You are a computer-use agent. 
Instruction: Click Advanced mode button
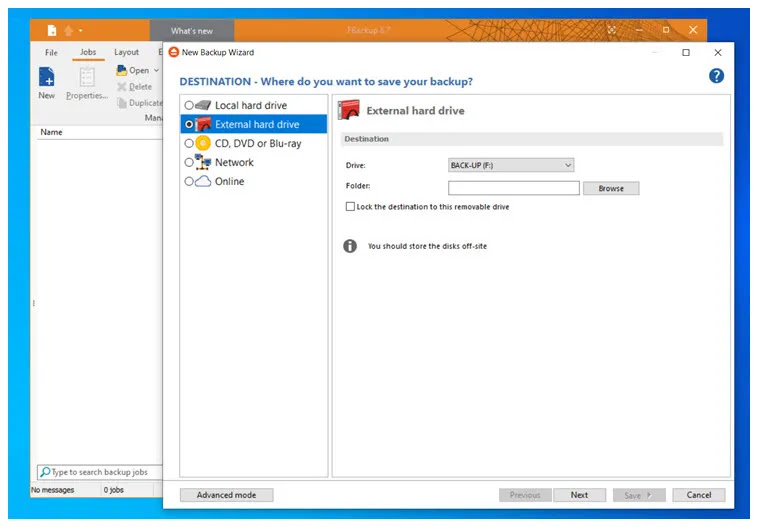click(226, 495)
